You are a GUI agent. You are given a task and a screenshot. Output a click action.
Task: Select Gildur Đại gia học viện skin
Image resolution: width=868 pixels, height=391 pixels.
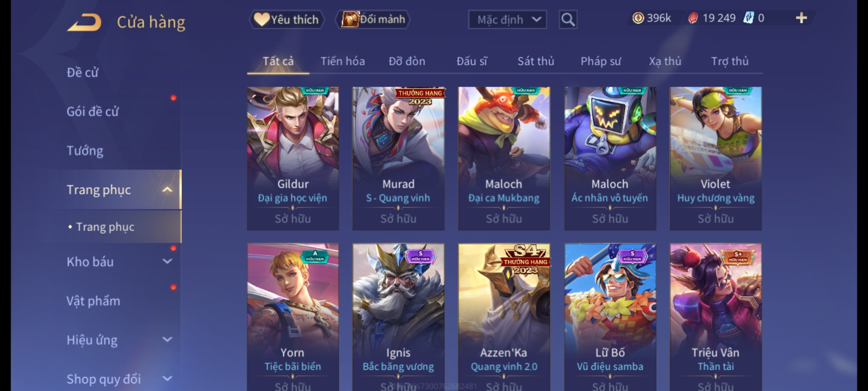click(x=293, y=158)
